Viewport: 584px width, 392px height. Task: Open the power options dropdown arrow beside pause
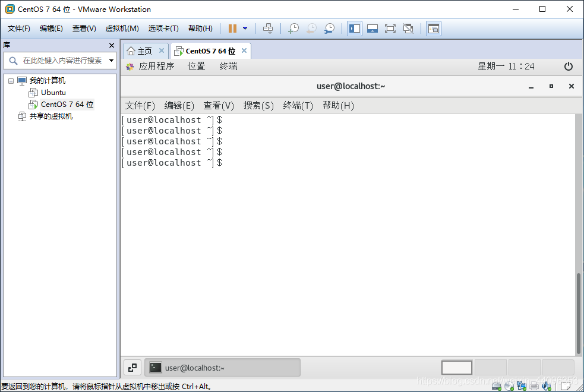(x=245, y=29)
